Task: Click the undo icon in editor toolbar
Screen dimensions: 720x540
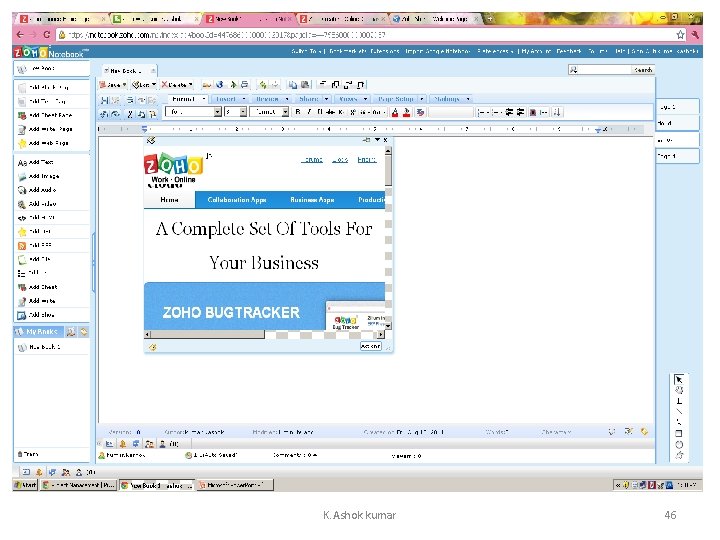Action: pyautogui.click(x=105, y=113)
